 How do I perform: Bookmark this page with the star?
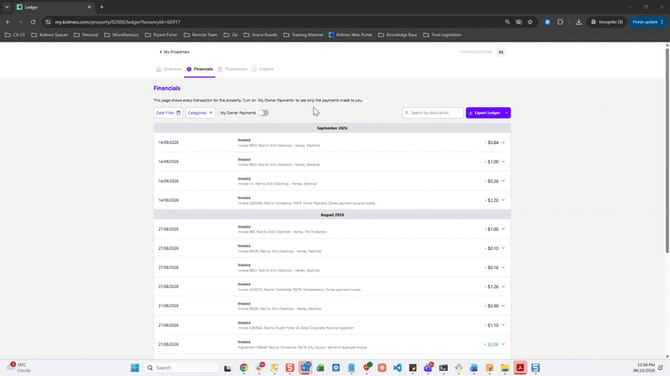530,22
